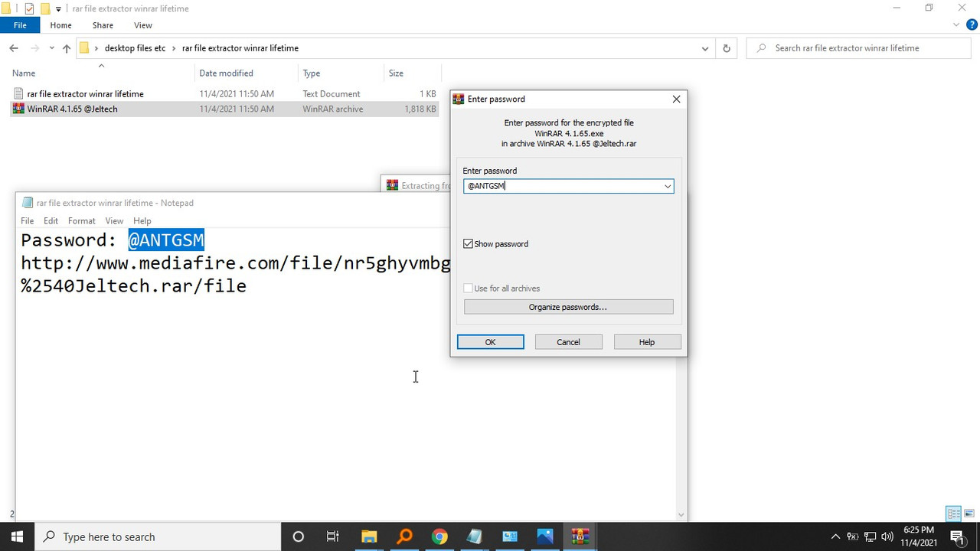The height and width of the screenshot is (551, 980).
Task: Click the mediafire URL line in Notepad
Action: 235,263
